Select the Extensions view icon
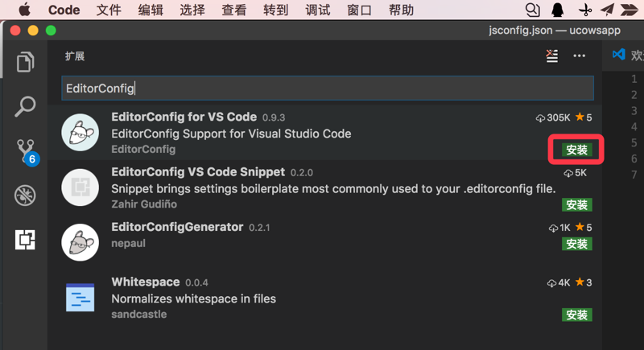Image resolution: width=644 pixels, height=350 pixels. pos(26,239)
